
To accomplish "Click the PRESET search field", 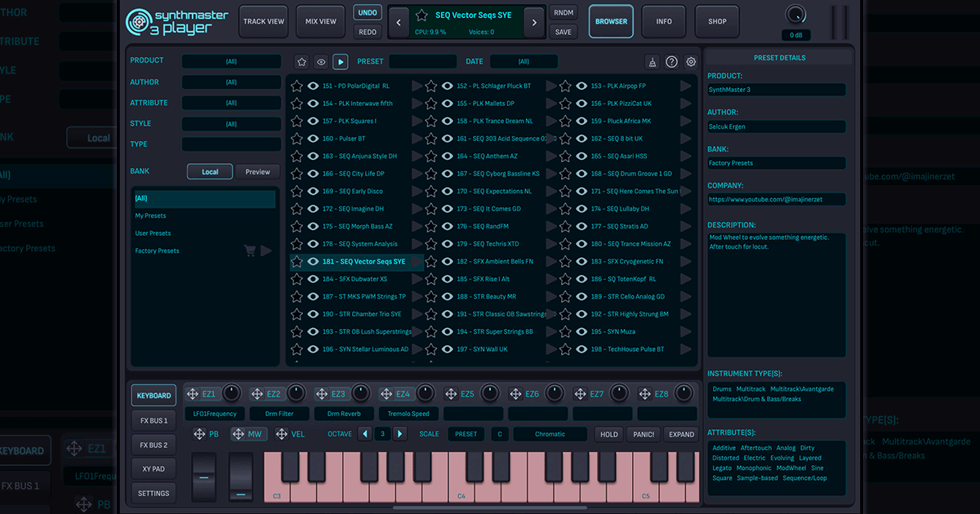I will click(422, 62).
